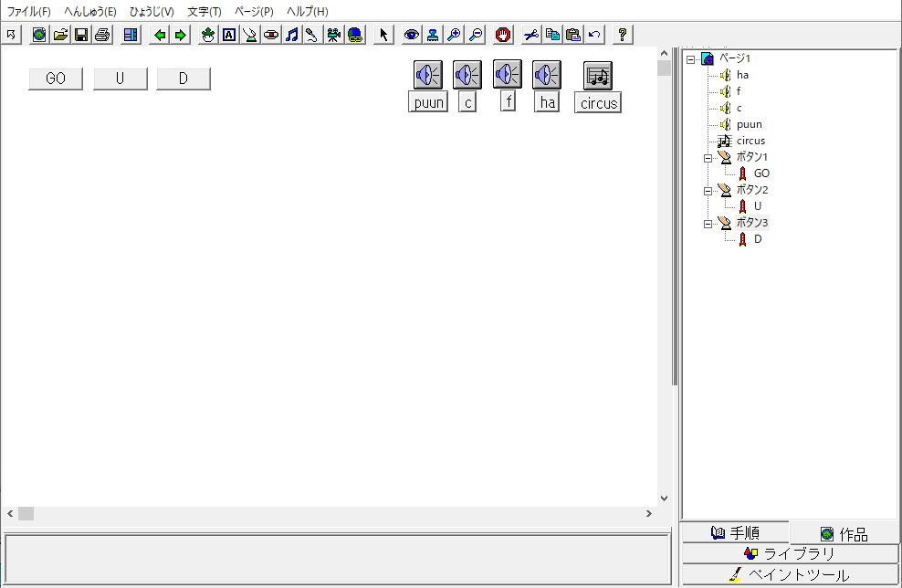Click the yellow question mark help icon
902x588 pixels.
tap(623, 35)
